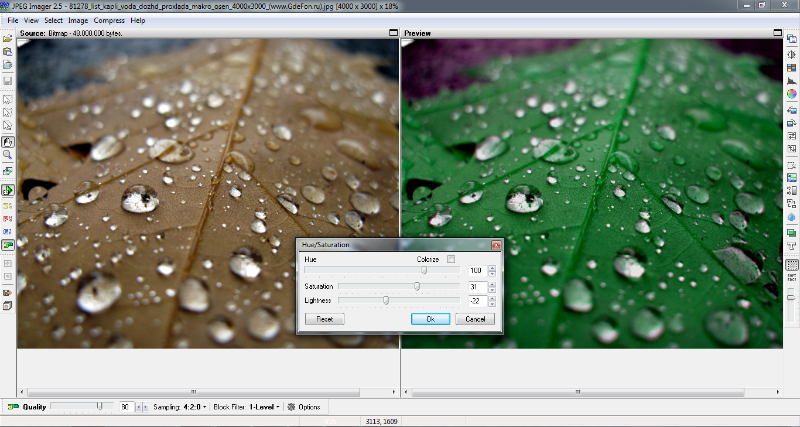Select the hand pan tool
Screen dimensions: 800x427
7,142
